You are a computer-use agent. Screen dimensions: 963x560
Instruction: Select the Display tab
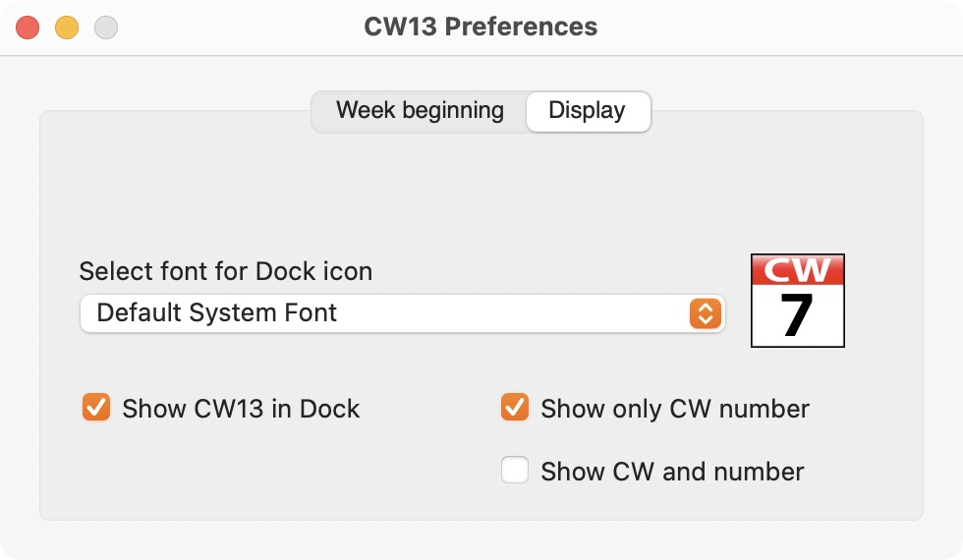point(588,111)
